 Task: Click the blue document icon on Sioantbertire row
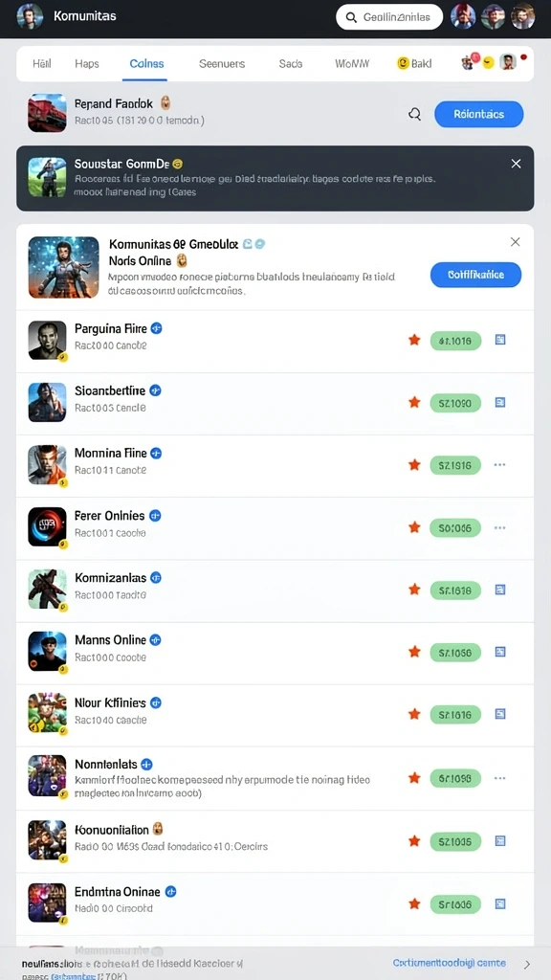(x=499, y=403)
